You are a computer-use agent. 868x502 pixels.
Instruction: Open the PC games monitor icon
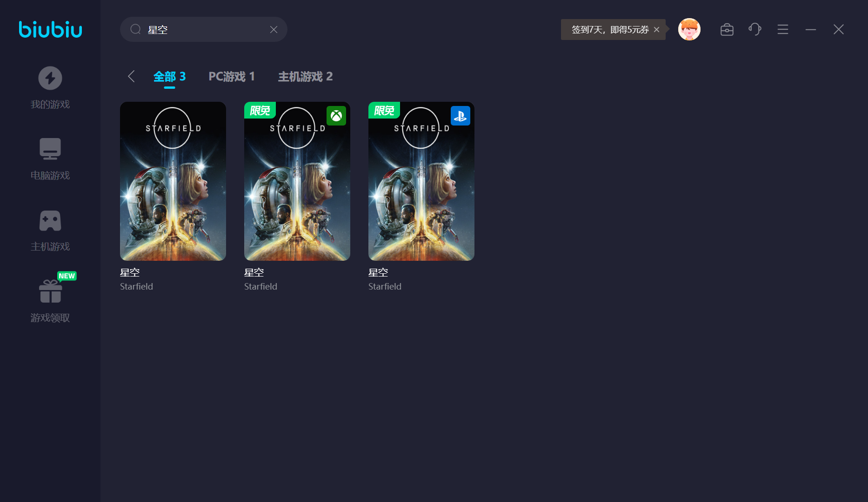pos(50,149)
